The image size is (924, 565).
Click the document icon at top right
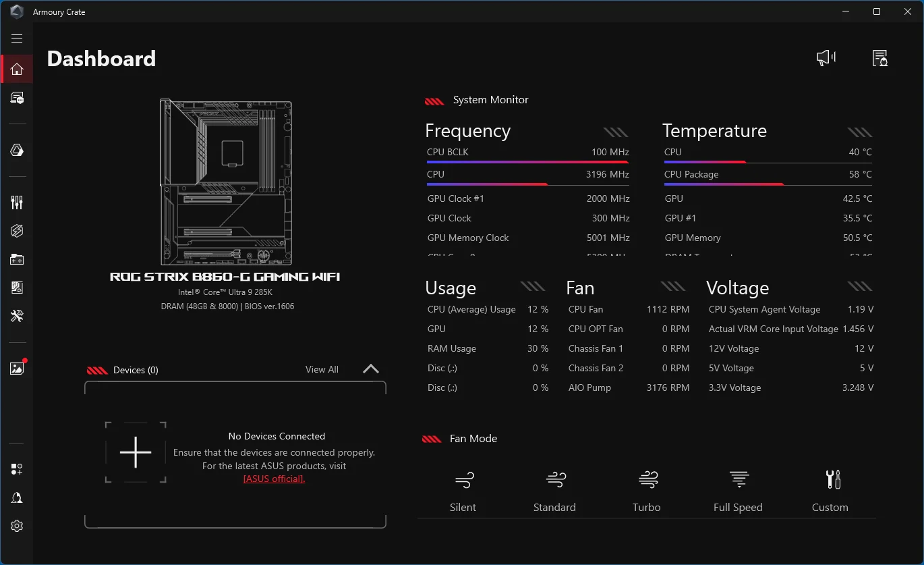[879, 58]
